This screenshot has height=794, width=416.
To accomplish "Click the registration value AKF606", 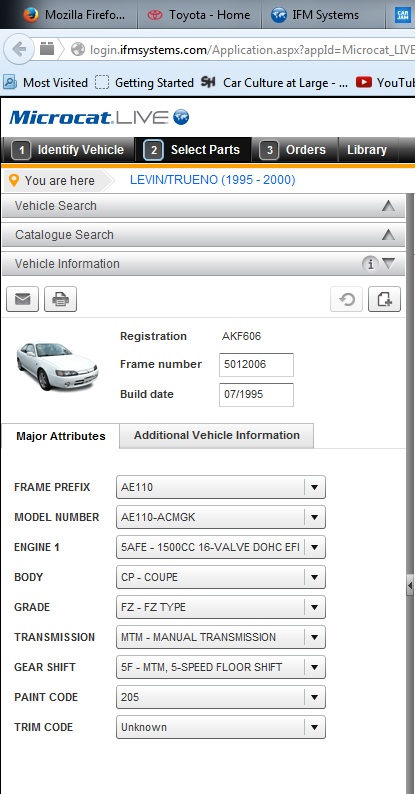I will tap(241, 336).
